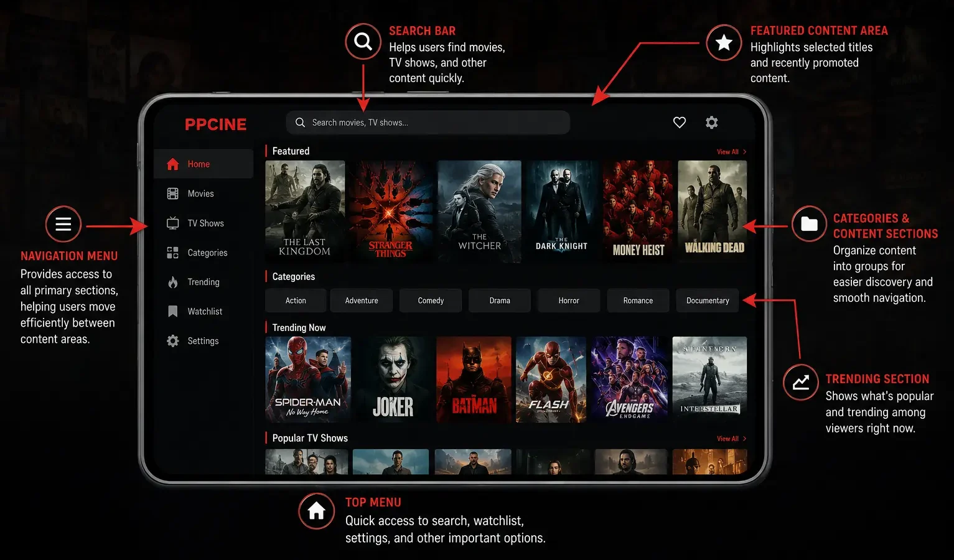Viewport: 954px width, 560px height.
Task: Open the Batman trending poster
Action: point(474,380)
